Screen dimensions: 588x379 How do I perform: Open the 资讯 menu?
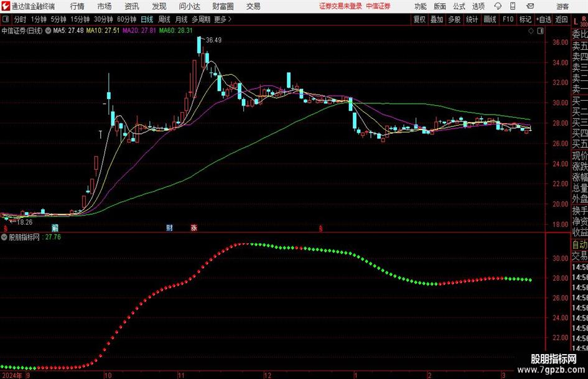(x=132, y=6)
